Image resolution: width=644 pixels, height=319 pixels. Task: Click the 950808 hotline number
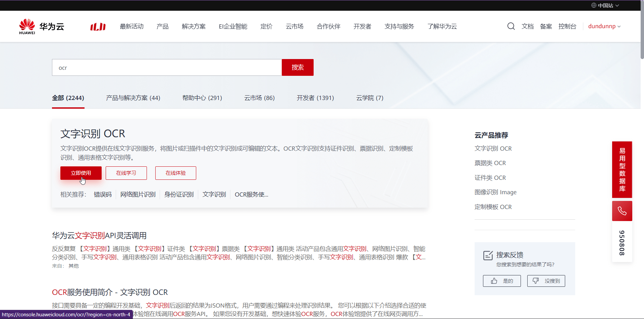click(622, 243)
